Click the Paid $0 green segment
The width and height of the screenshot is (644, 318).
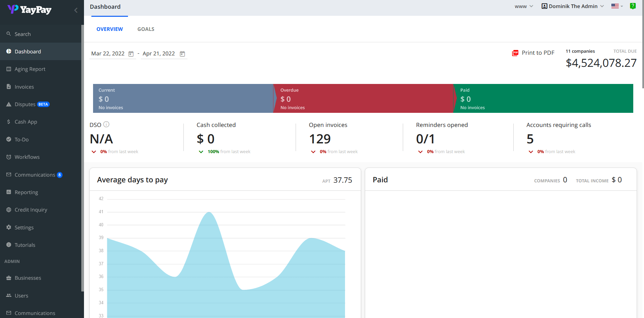(544, 98)
